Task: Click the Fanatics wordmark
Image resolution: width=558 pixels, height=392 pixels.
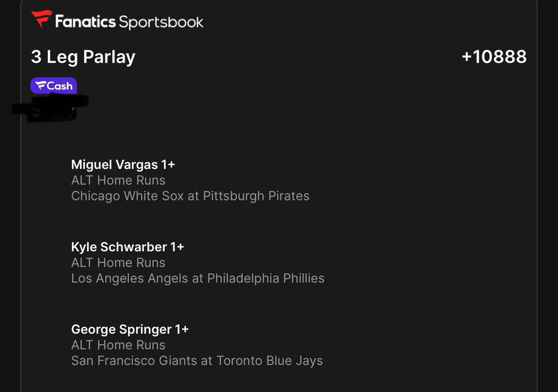Action: (85, 21)
